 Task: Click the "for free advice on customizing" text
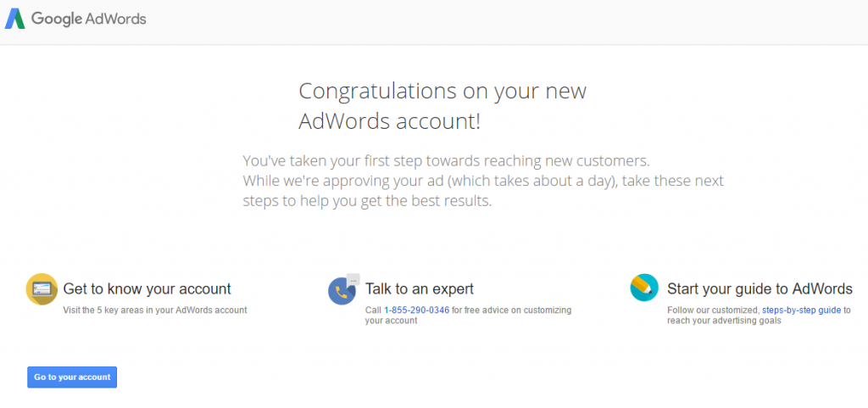coord(511,310)
